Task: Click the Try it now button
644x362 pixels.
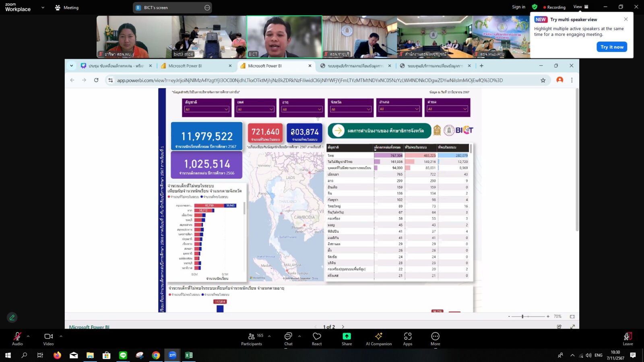Action: [x=612, y=47]
